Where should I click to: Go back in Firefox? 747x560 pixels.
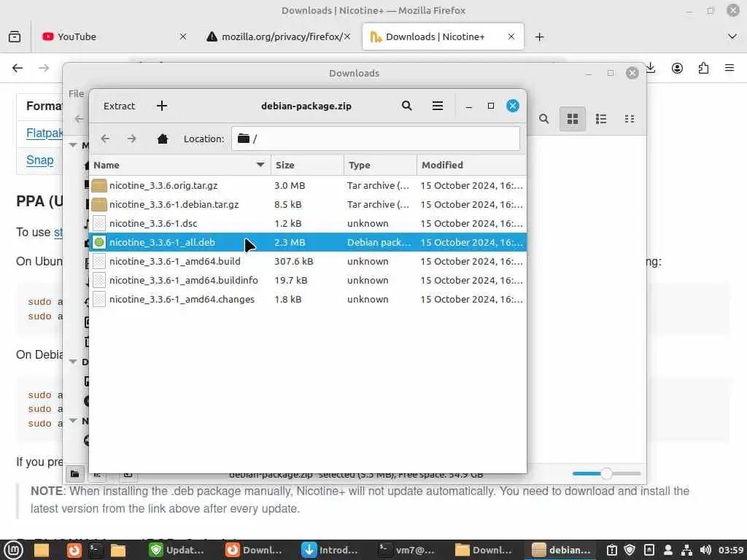click(18, 68)
